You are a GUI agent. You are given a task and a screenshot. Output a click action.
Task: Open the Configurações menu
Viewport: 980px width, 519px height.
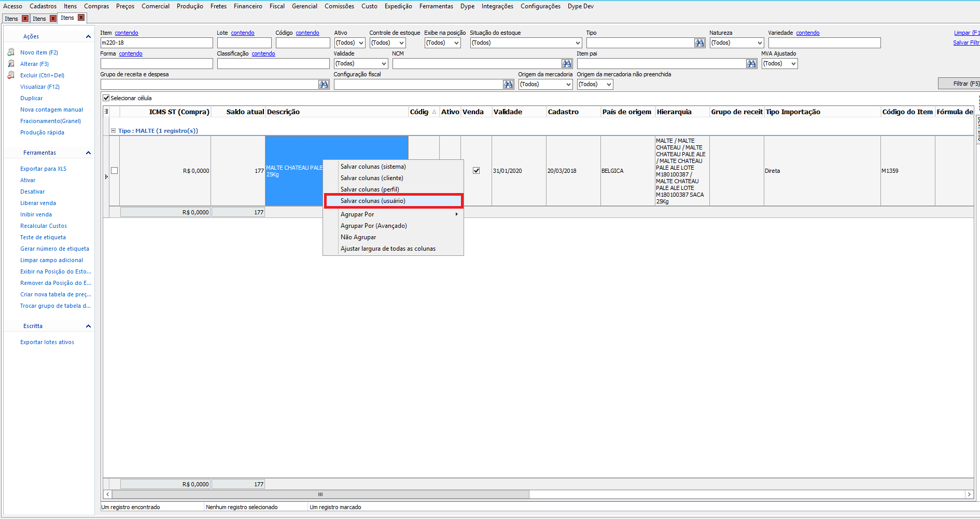coord(540,6)
